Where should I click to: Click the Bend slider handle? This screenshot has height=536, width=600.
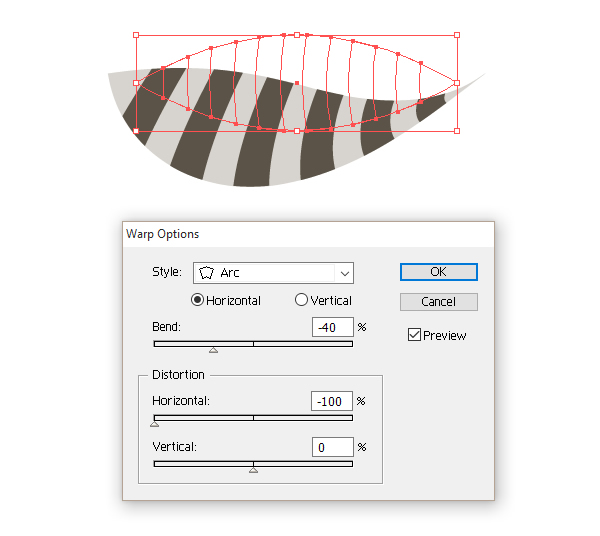(213, 350)
